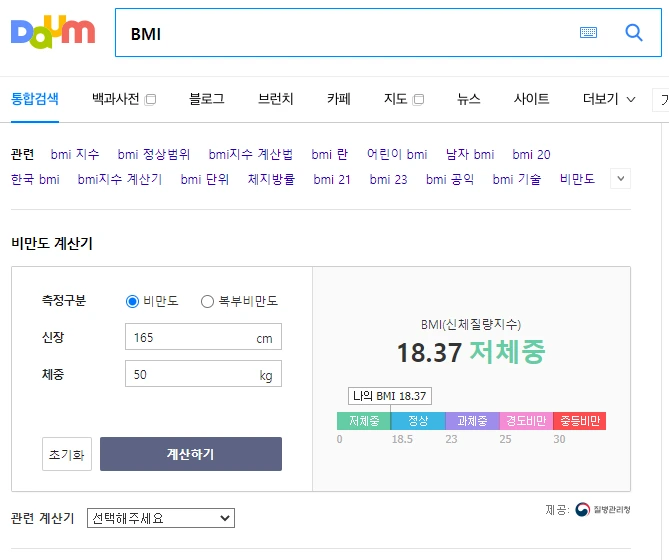
Task: Open related search bmi 공익
Action: pyautogui.click(x=450, y=179)
